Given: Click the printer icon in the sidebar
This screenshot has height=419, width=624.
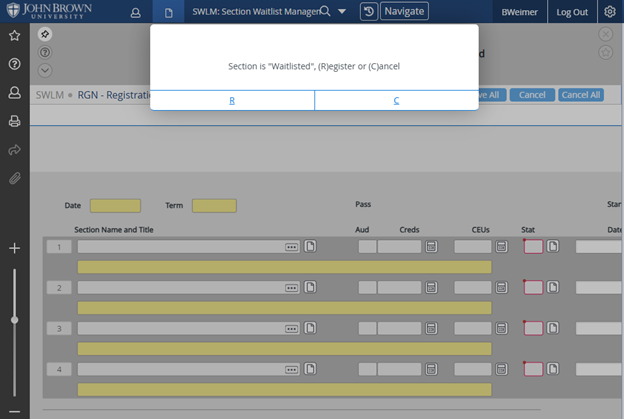Looking at the screenshot, I should 14,121.
